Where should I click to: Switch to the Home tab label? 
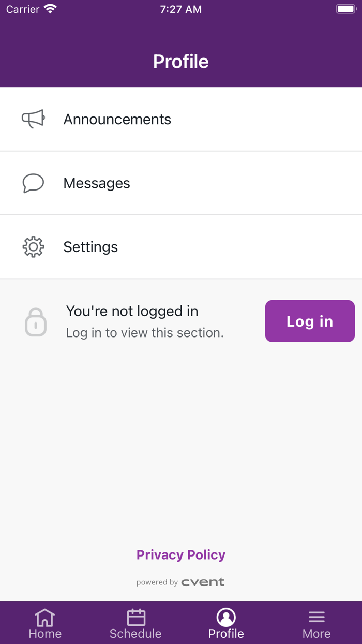coord(45,634)
